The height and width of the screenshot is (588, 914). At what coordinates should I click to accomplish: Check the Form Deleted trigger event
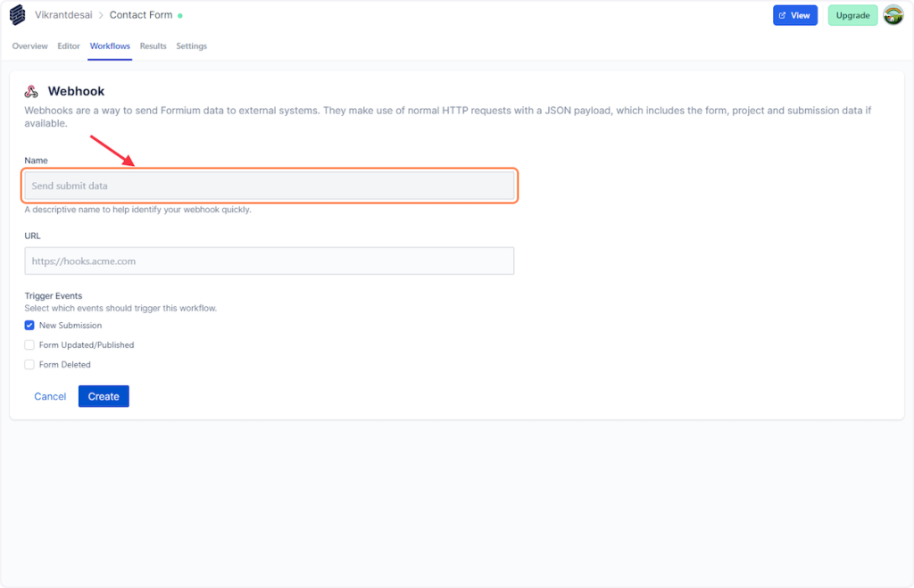[x=29, y=365]
